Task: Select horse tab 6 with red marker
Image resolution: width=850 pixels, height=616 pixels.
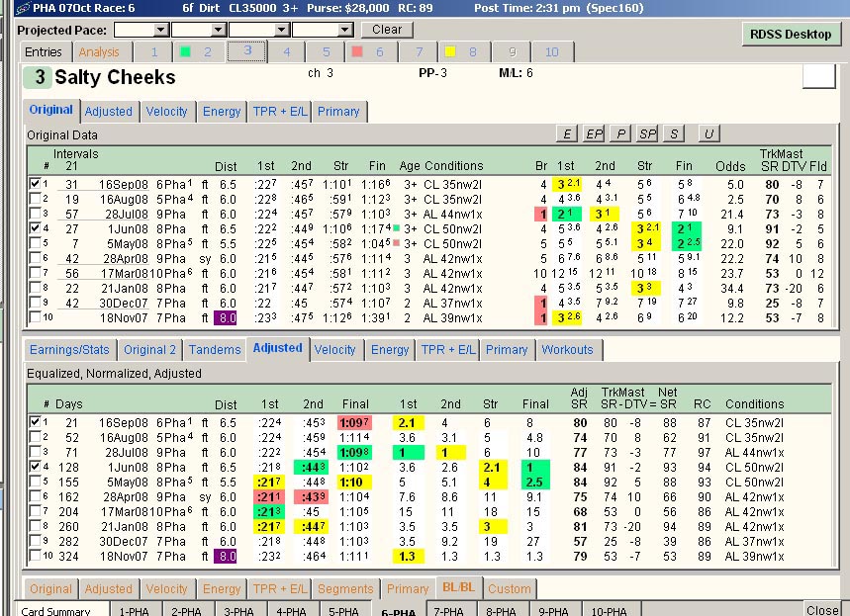Action: (x=370, y=52)
